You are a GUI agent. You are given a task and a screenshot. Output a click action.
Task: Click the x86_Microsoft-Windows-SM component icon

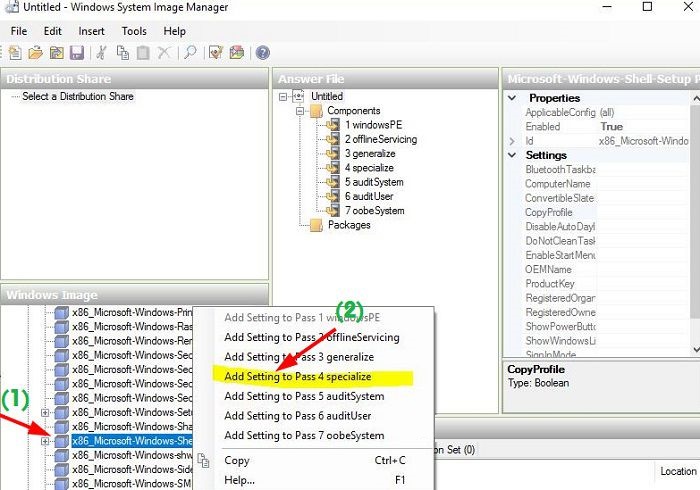(62, 484)
